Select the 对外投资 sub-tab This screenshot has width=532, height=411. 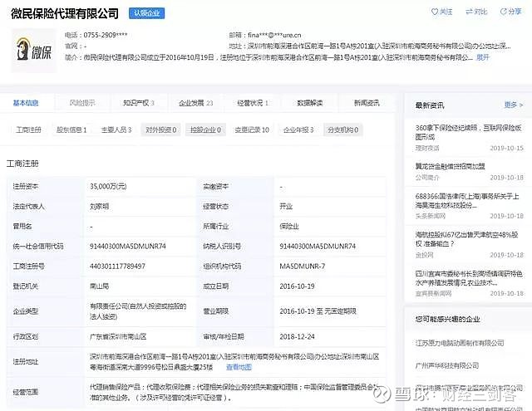161,130
